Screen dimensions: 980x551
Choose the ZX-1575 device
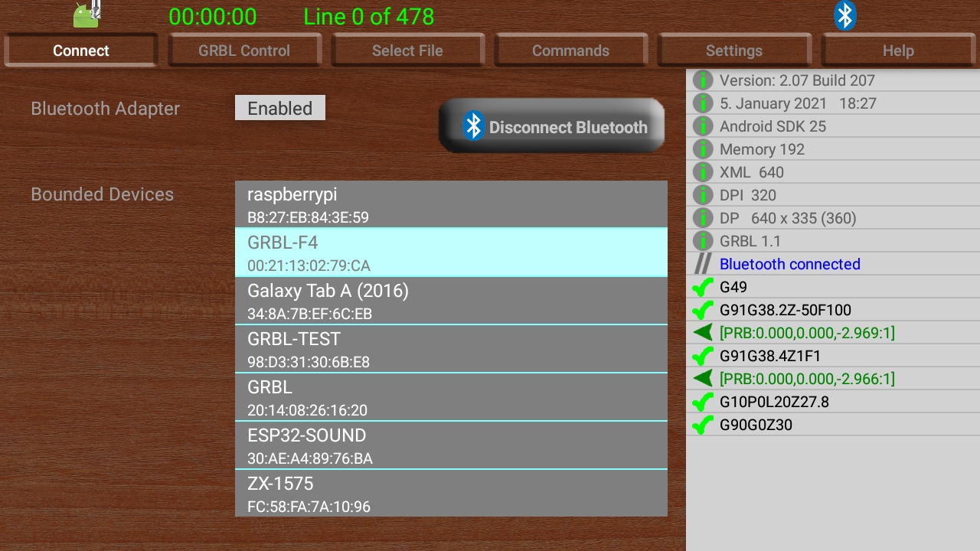451,494
